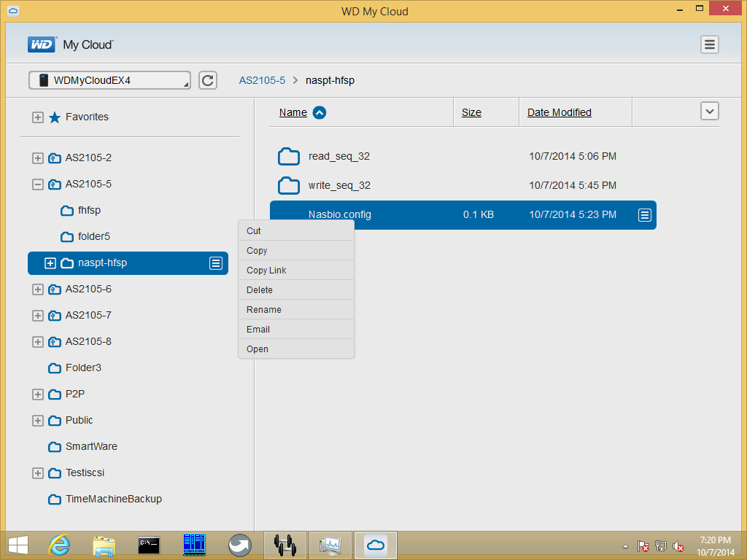Click the Windows Start button
The image size is (747, 560).
tap(18, 545)
